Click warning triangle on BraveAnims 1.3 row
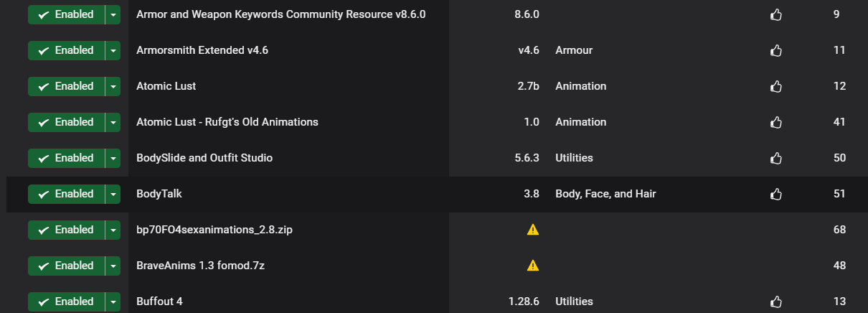The image size is (868, 313). point(533,266)
